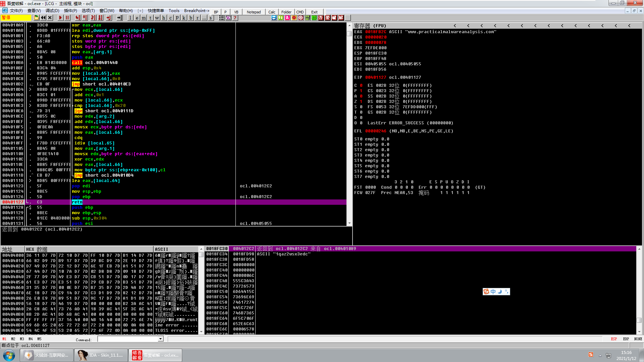This screenshot has width=644, height=362.
Task: Open the BreakPoint-> menu
Action: pos(197,11)
